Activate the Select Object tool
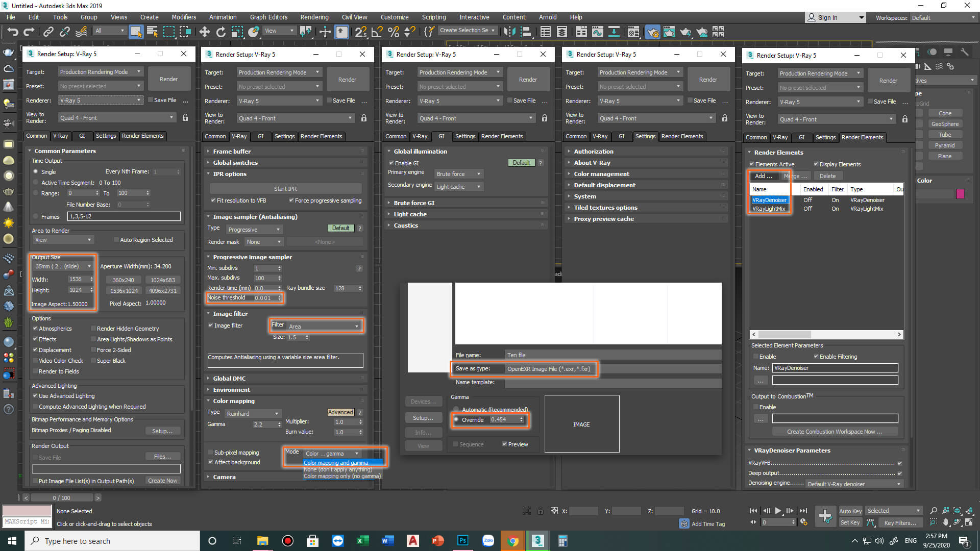The image size is (980, 551). click(136, 32)
